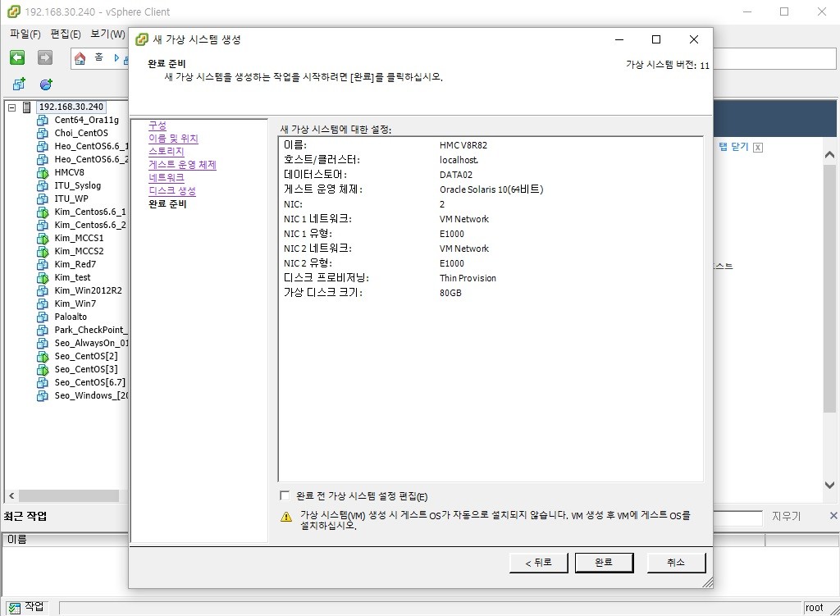This screenshot has width=840, height=616.
Task: Click the green back navigation arrow
Action: (x=17, y=57)
